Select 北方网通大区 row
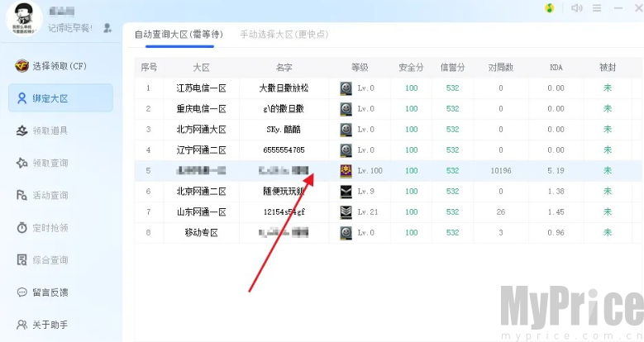 (x=389, y=130)
